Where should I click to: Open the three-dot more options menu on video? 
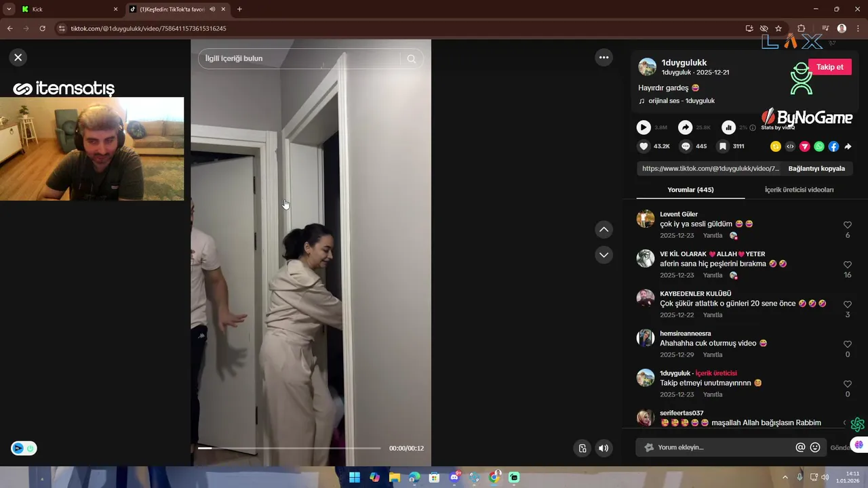[604, 58]
